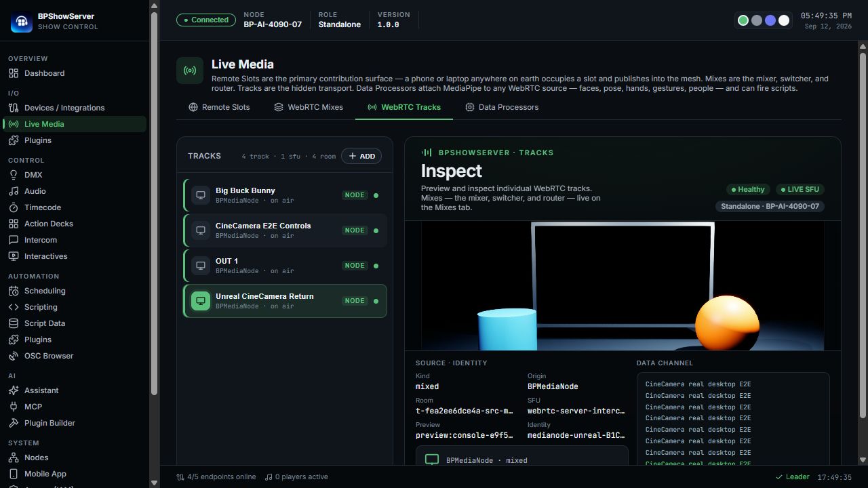Click the BPShowServer logo icon
The width and height of the screenshot is (868, 488).
22,22
